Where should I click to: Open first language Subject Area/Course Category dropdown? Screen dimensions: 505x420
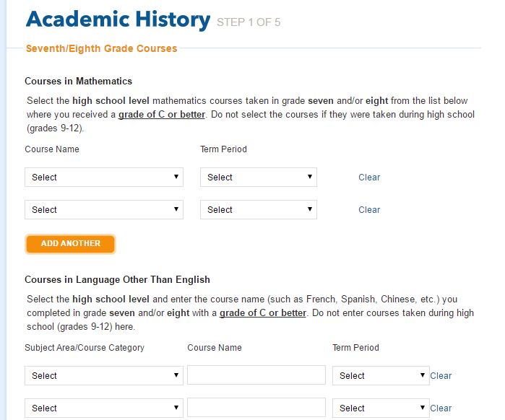click(104, 376)
